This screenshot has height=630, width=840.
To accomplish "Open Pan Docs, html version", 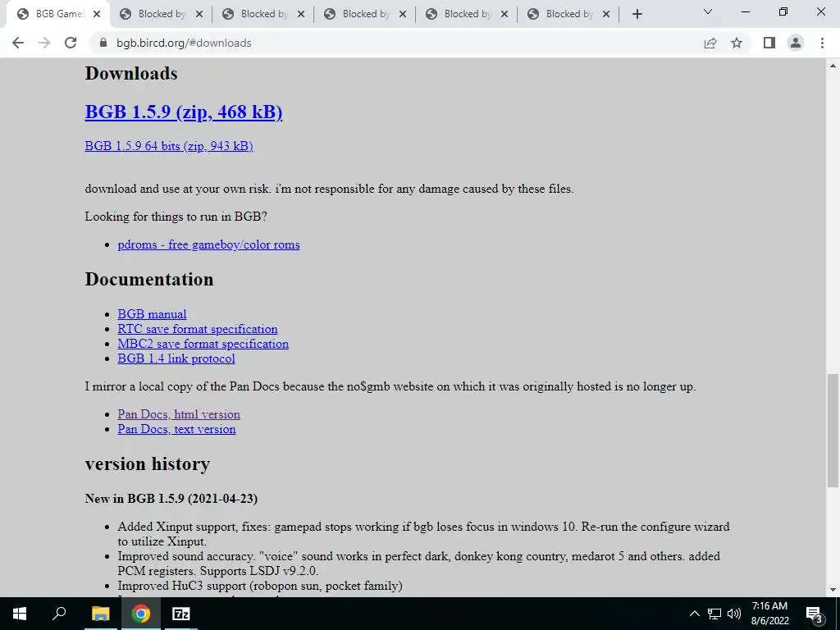I will tap(179, 414).
